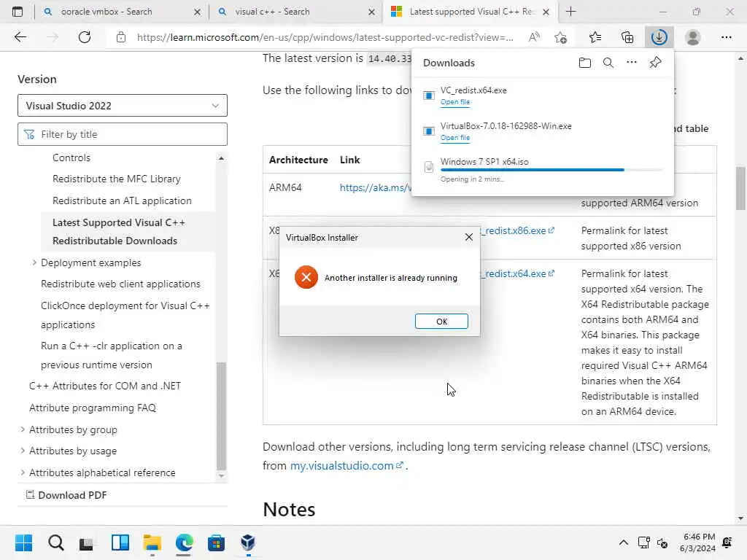This screenshot has height=560, width=747.
Task: Pin the Downloads panel
Action: 655,63
